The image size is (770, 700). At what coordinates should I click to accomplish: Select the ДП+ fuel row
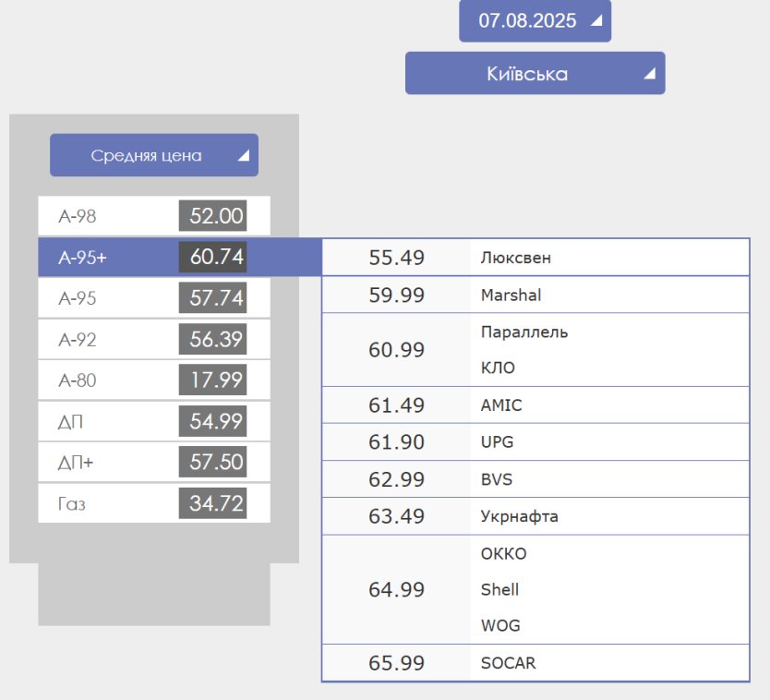point(154,462)
